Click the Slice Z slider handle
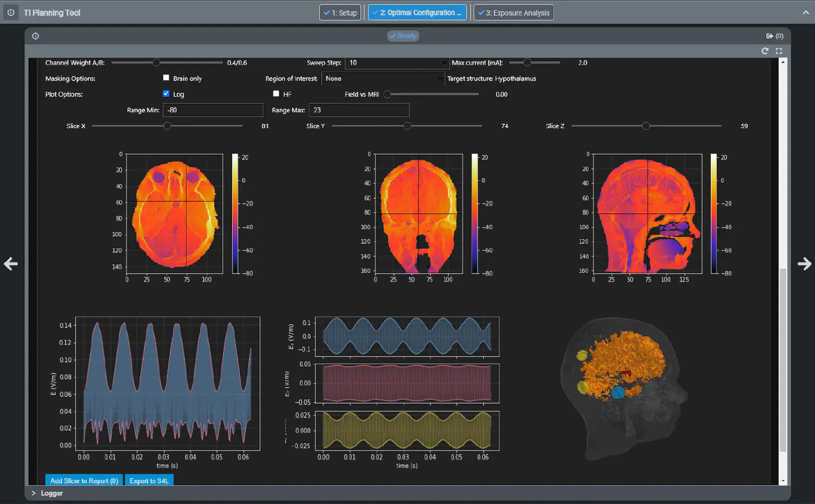 (645, 126)
